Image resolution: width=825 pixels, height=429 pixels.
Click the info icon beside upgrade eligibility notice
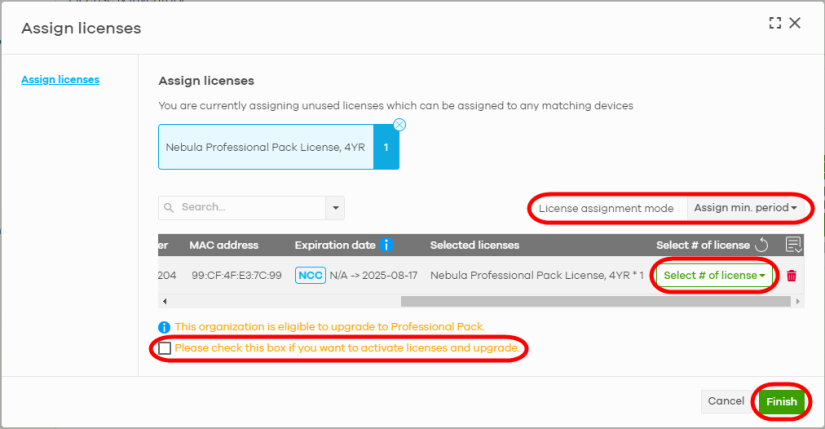coord(164,327)
